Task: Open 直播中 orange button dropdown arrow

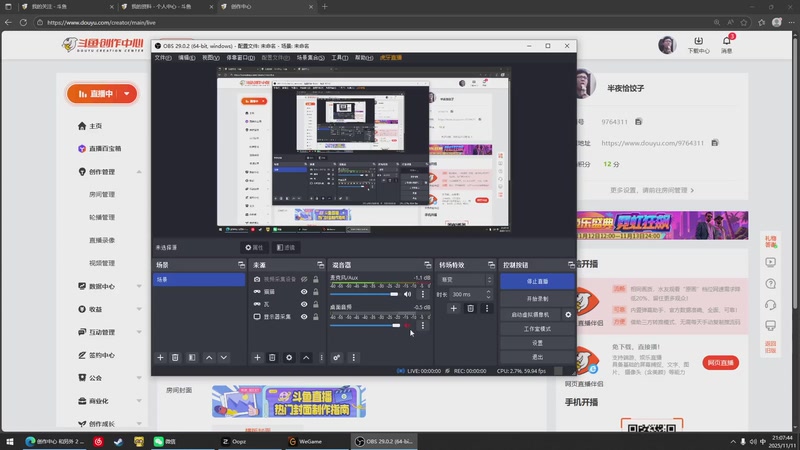Action: pos(127,93)
